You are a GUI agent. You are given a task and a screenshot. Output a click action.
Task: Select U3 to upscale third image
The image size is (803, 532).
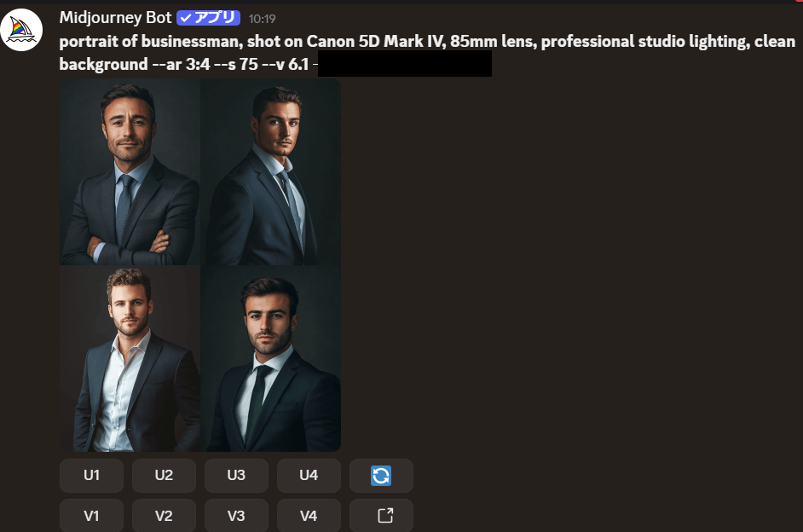point(236,476)
